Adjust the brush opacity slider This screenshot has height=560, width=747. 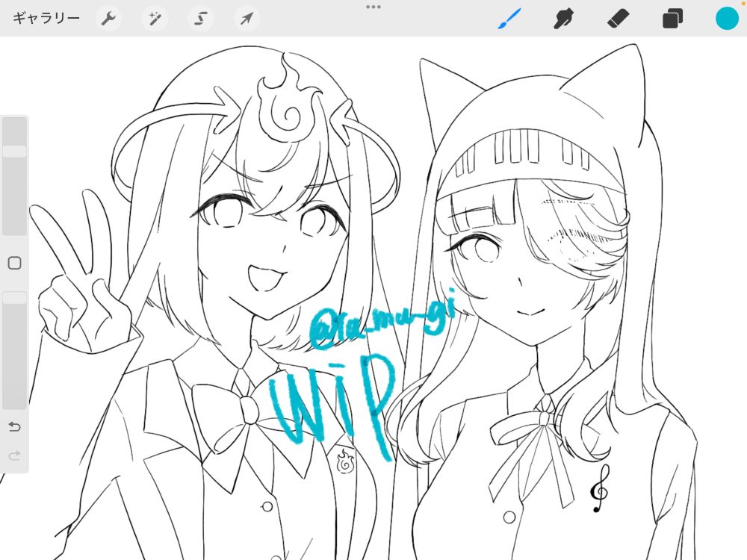[15, 350]
